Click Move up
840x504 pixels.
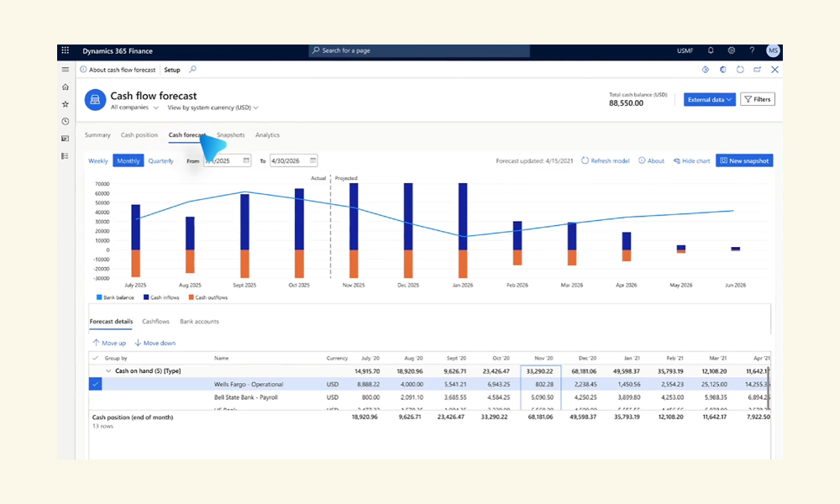(x=109, y=343)
